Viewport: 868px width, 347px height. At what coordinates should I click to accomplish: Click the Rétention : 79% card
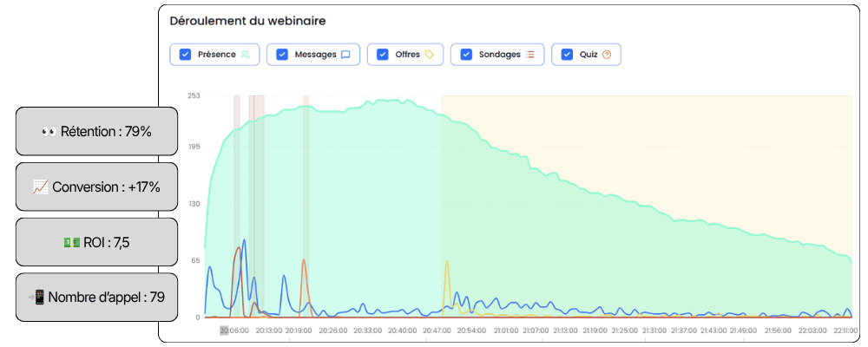coord(97,132)
